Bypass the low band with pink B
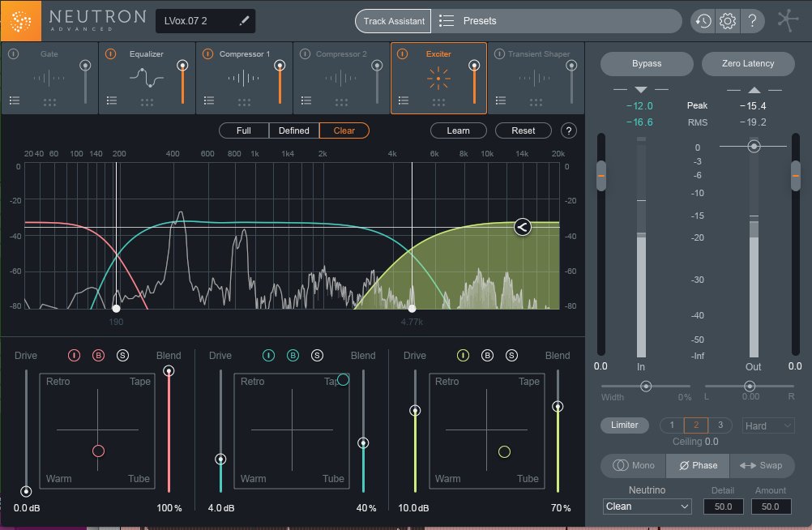The image size is (812, 530). (x=98, y=356)
